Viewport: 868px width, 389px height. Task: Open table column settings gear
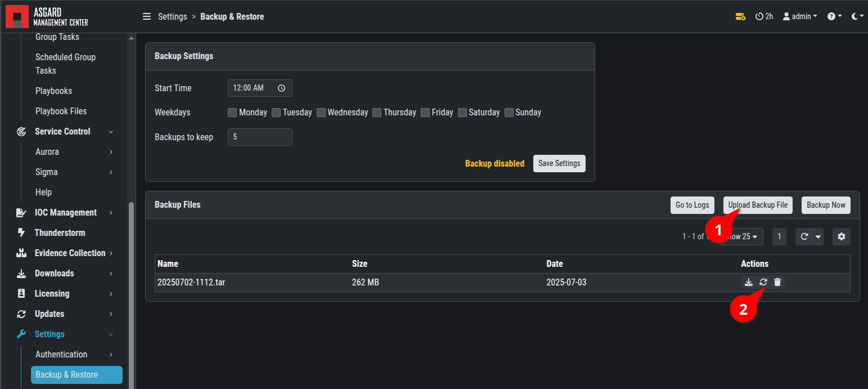pyautogui.click(x=841, y=237)
